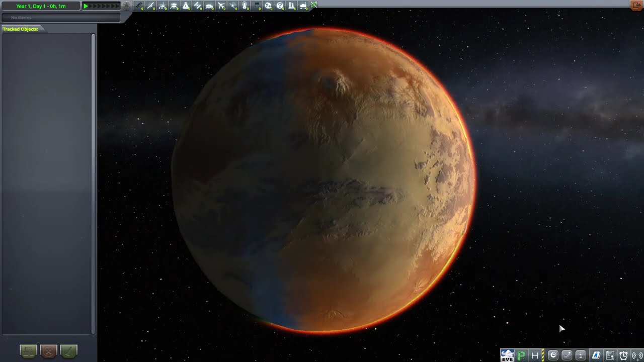644x362 pixels.
Task: Open the green P mod icon
Action: (x=521, y=355)
